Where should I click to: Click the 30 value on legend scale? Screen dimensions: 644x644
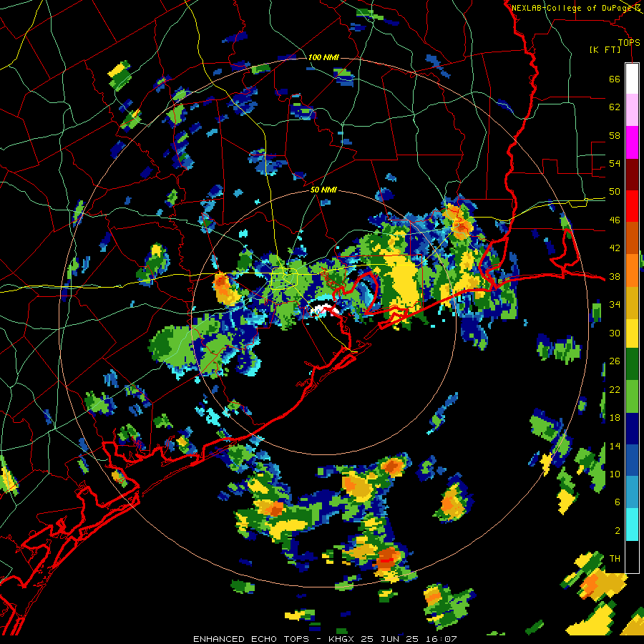(x=615, y=333)
